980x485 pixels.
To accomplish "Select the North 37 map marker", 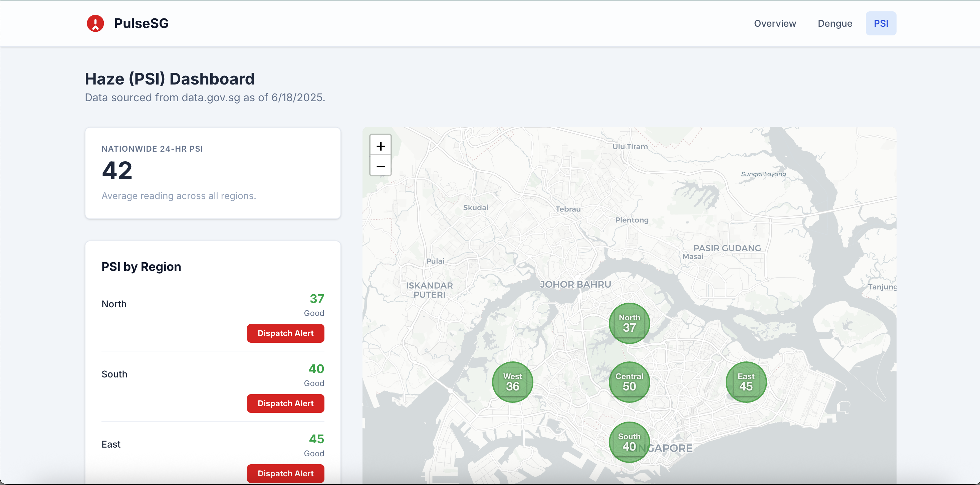I will pyautogui.click(x=629, y=323).
